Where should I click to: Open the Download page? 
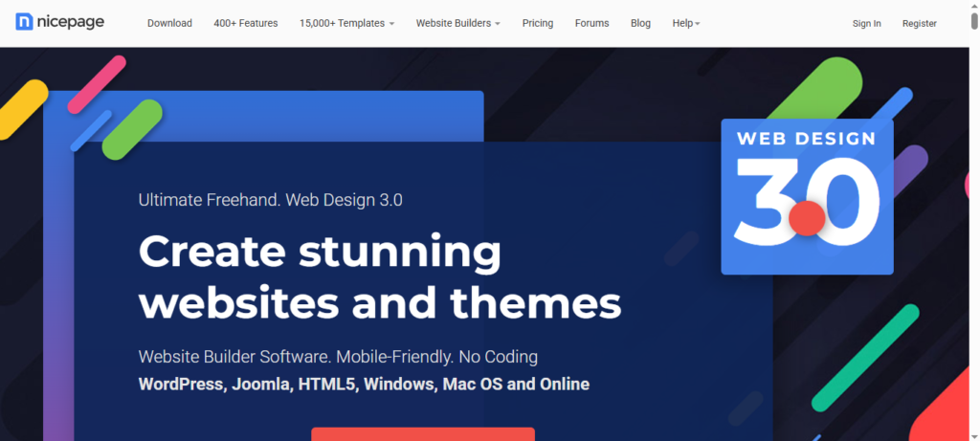tap(169, 23)
